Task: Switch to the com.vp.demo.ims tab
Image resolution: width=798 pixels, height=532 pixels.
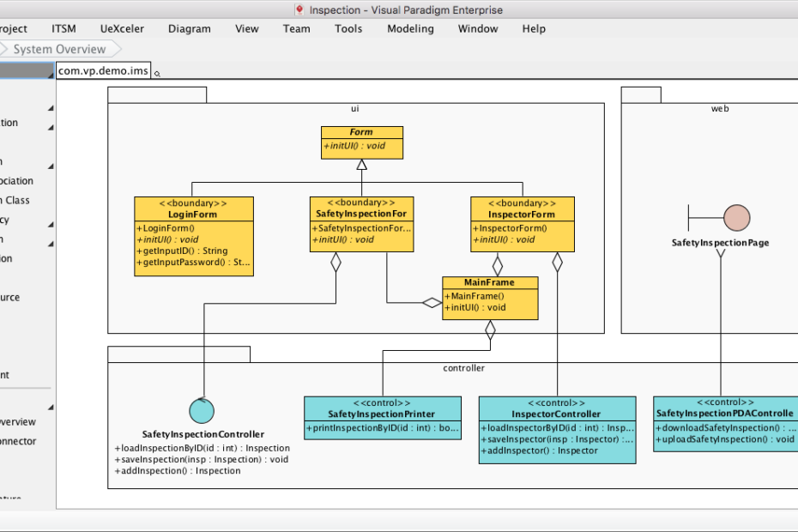Action: coord(101,70)
